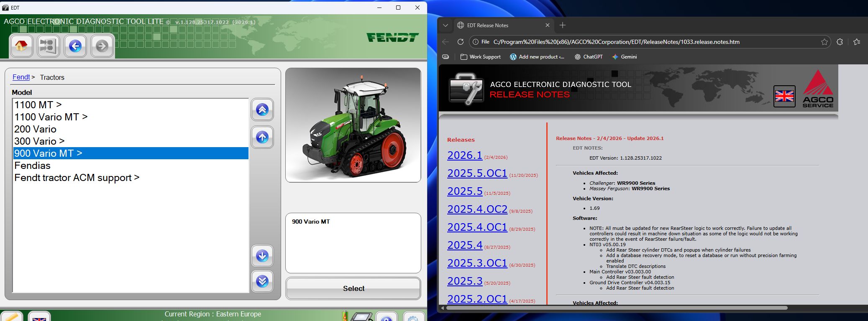Go forward with the gray right arrow in EDT
868x321 pixels.
102,46
